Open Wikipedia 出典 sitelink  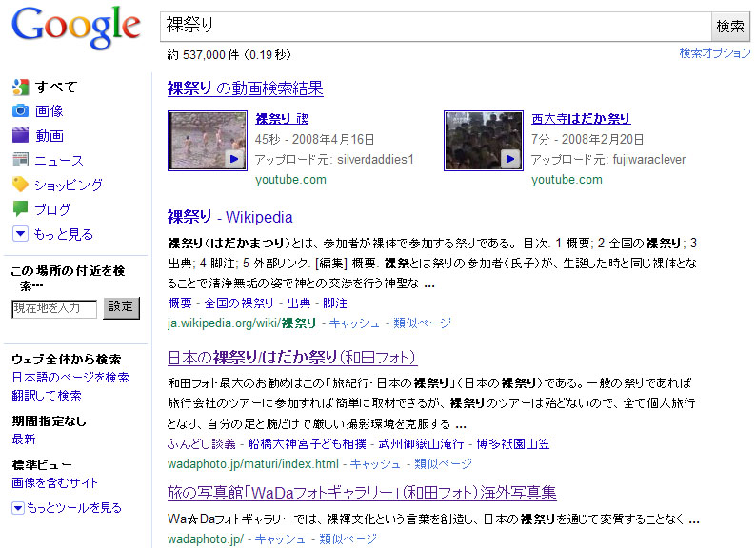[299, 303]
